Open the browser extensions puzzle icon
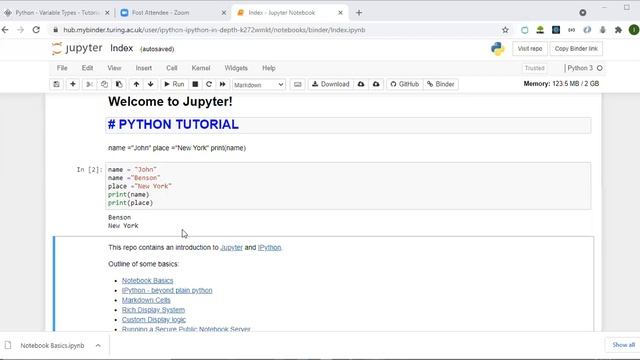The image size is (640, 360). click(618, 30)
